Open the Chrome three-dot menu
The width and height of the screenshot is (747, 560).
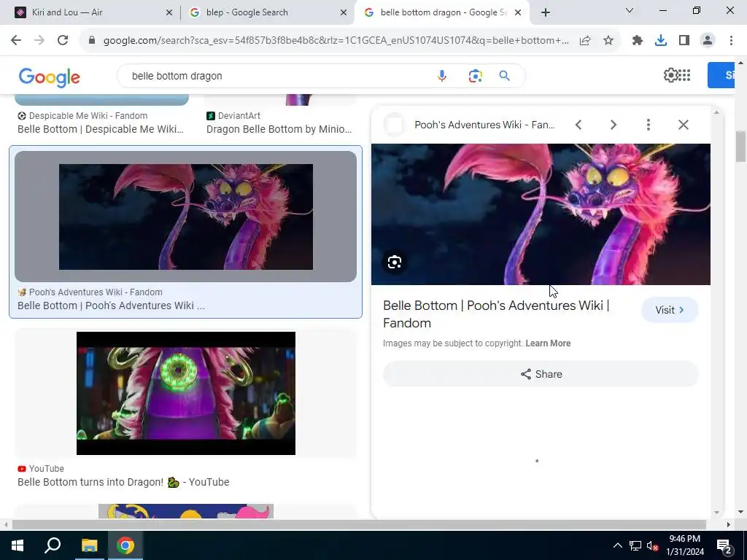[x=731, y=41]
